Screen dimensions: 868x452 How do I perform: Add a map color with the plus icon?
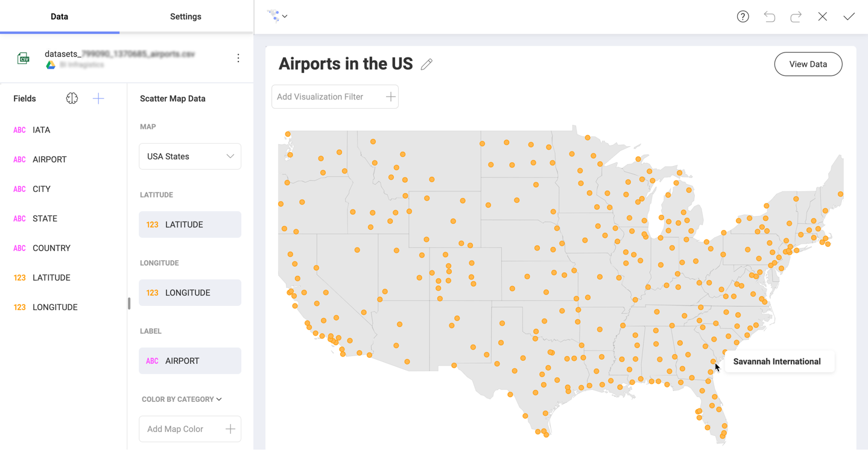coord(230,428)
